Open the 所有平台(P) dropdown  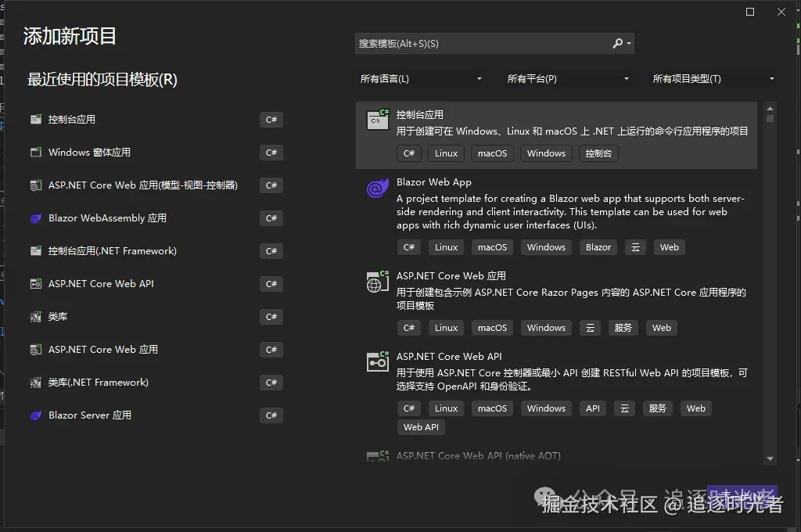(x=568, y=79)
